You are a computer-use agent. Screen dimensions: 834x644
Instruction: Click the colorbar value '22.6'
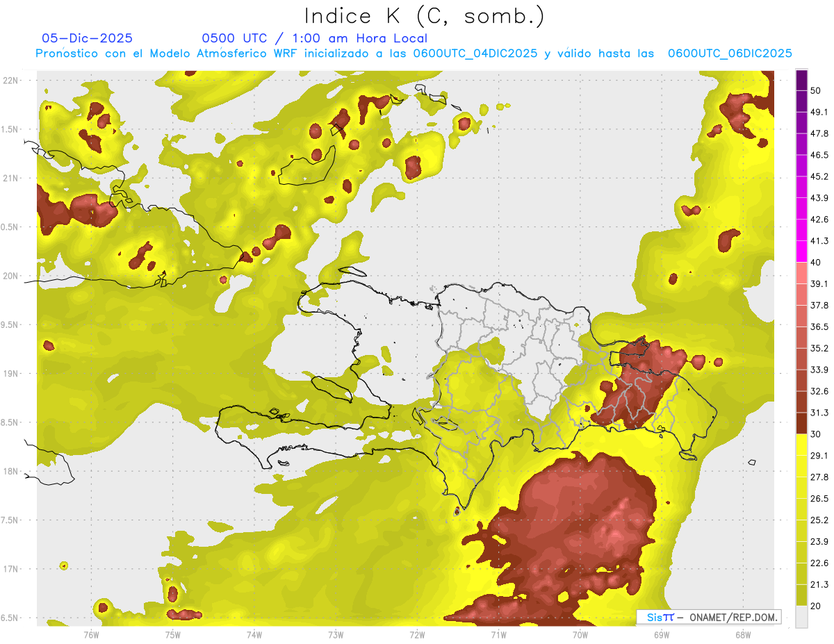pos(819,563)
